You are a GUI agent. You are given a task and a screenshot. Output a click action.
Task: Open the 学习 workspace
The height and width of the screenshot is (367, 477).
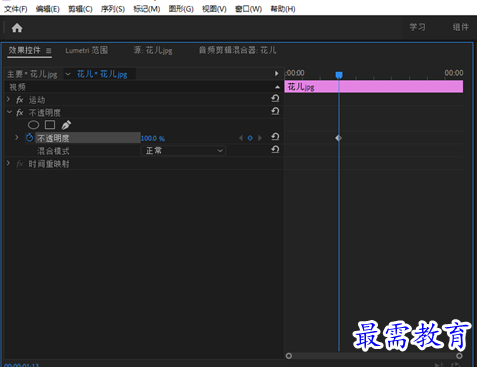417,27
